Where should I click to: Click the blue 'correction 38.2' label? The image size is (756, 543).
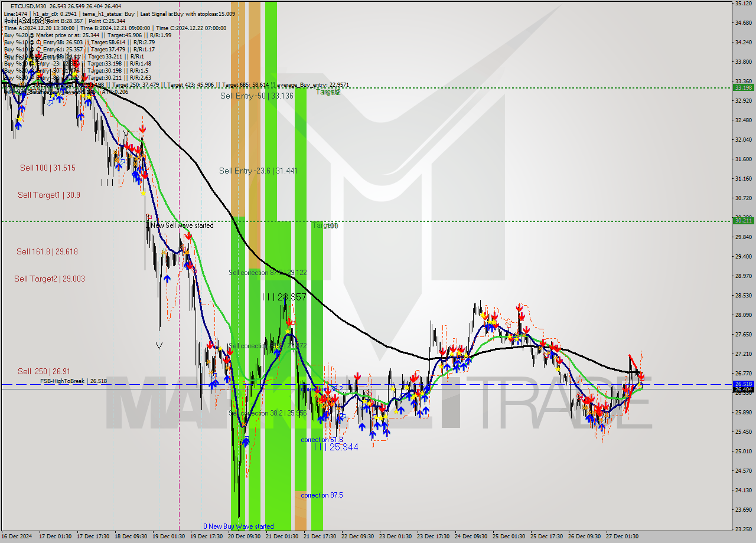pos(322,389)
